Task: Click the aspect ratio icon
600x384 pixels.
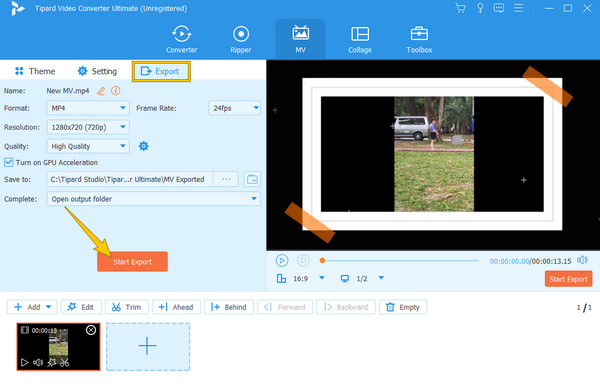Action: click(281, 278)
